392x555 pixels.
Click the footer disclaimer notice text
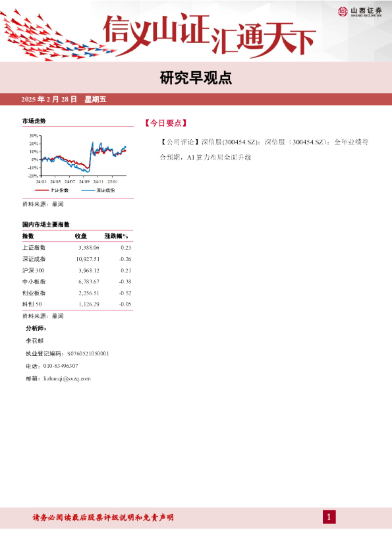[x=103, y=517]
